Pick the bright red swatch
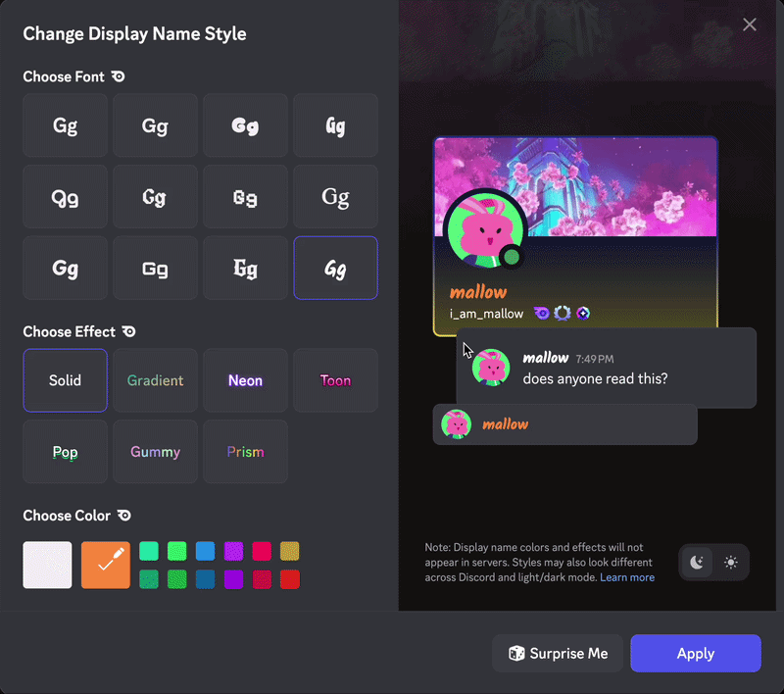This screenshot has width=784, height=694. pyautogui.click(x=289, y=579)
